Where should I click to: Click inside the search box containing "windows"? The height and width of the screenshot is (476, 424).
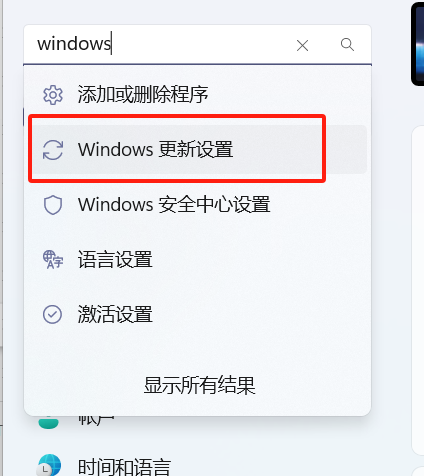point(160,44)
